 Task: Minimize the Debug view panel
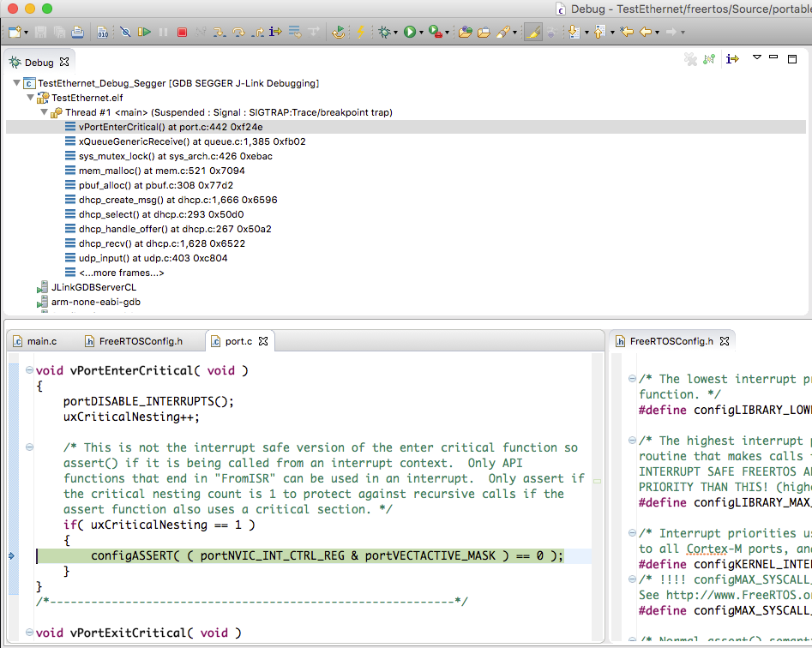pos(773,57)
